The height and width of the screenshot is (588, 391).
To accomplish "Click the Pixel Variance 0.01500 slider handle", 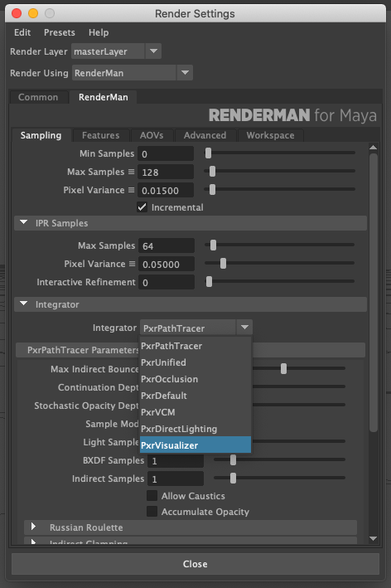I will (212, 190).
